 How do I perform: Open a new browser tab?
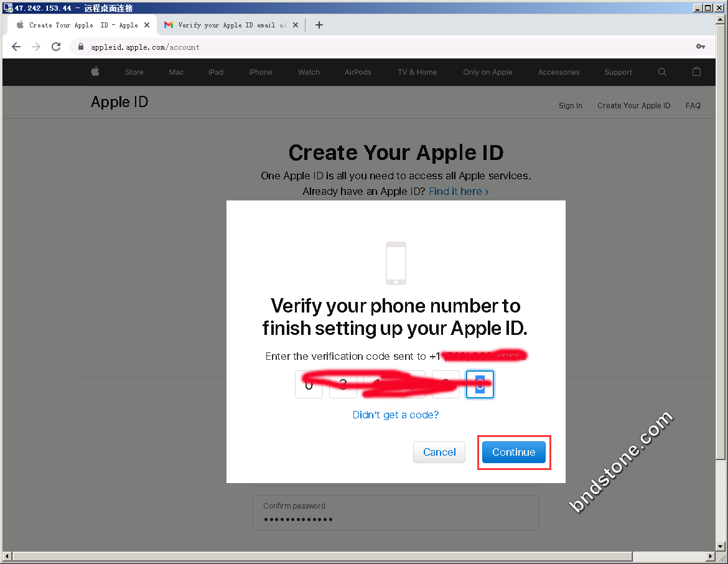[x=319, y=25]
